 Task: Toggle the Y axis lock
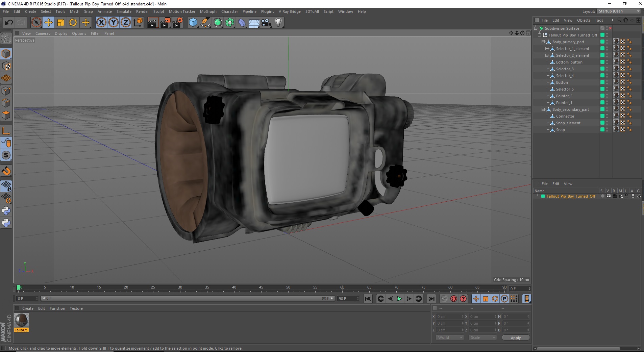coord(114,23)
